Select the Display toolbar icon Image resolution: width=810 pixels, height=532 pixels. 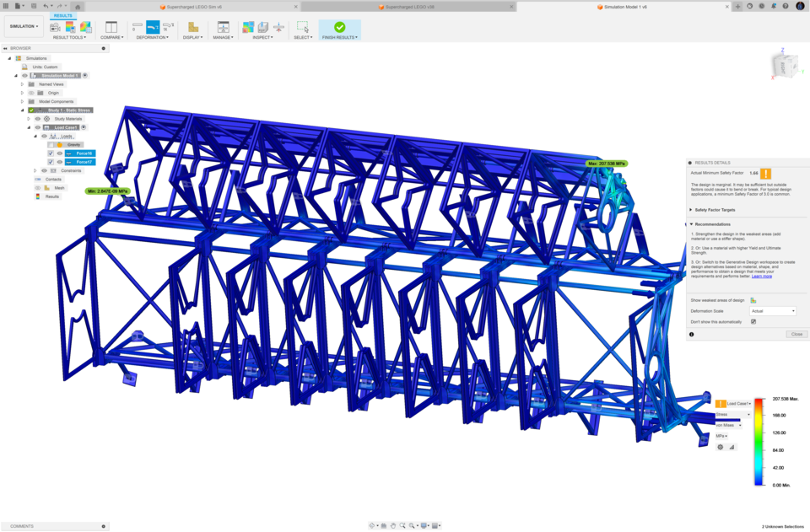(x=193, y=27)
